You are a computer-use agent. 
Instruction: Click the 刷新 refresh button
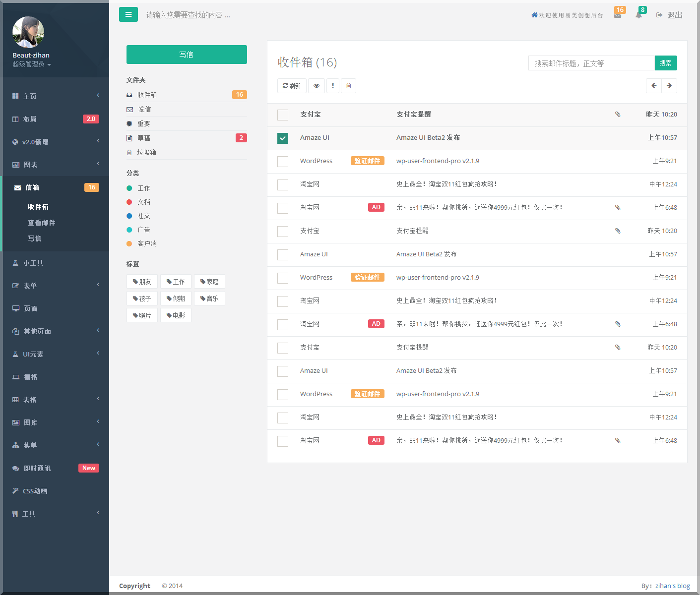[292, 86]
